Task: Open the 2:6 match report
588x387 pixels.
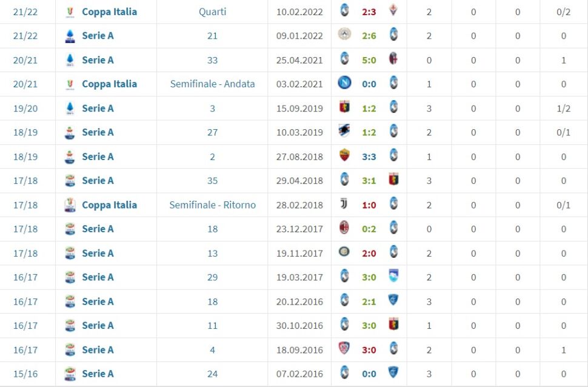Action: (369, 36)
